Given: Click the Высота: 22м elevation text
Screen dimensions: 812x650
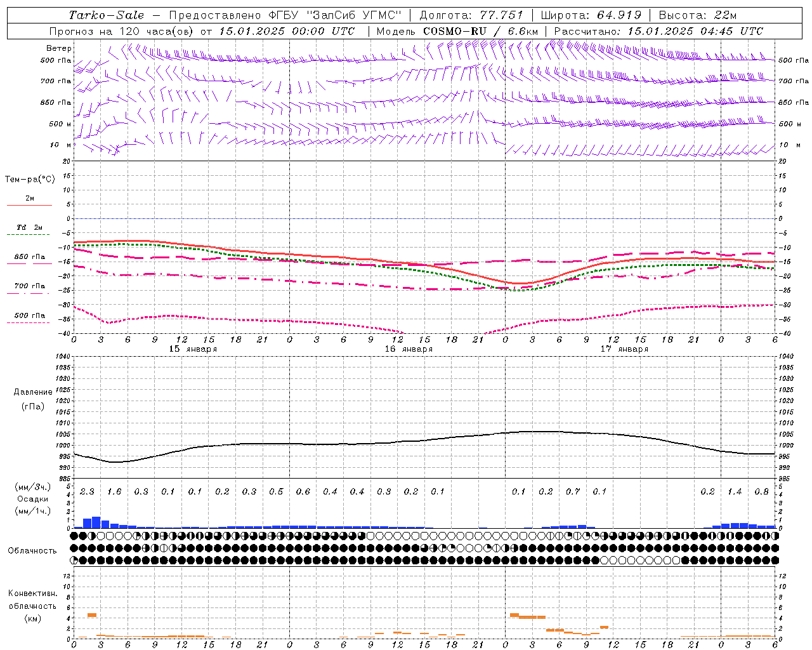Looking at the screenshot, I should click(698, 15).
